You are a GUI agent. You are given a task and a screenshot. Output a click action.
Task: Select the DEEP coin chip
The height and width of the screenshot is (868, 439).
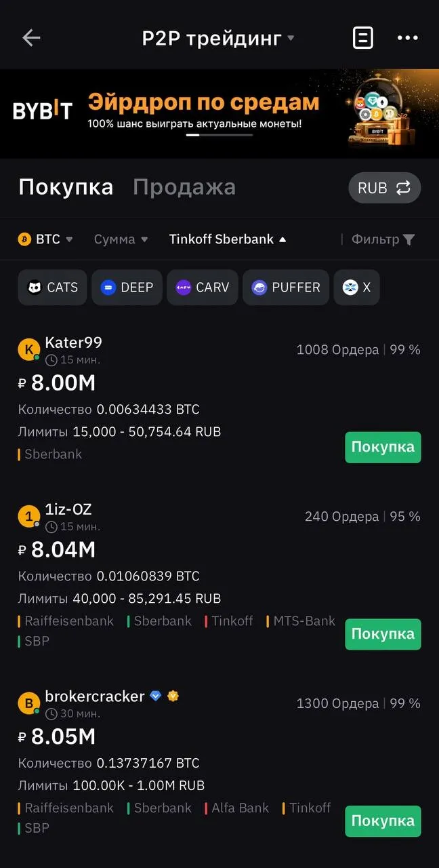(x=127, y=288)
